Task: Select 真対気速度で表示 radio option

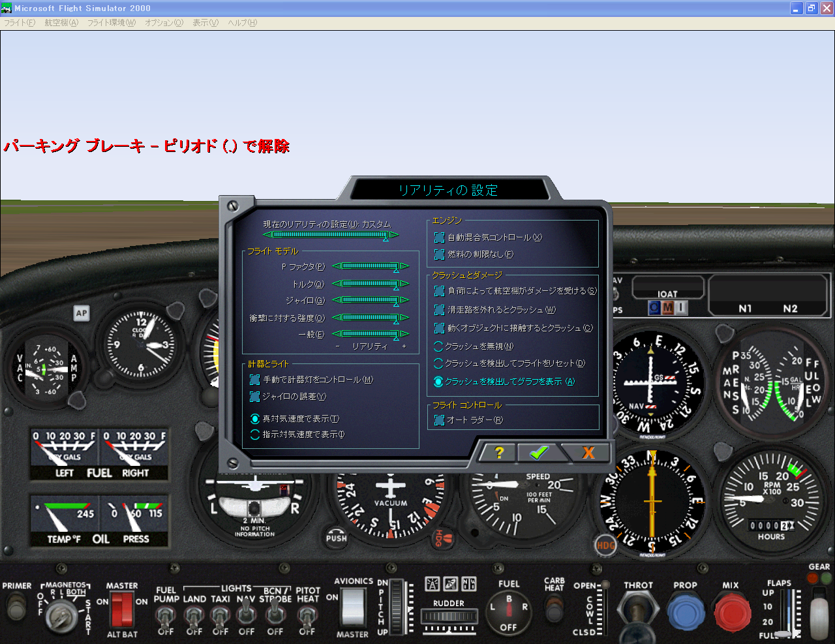Action: coord(255,419)
